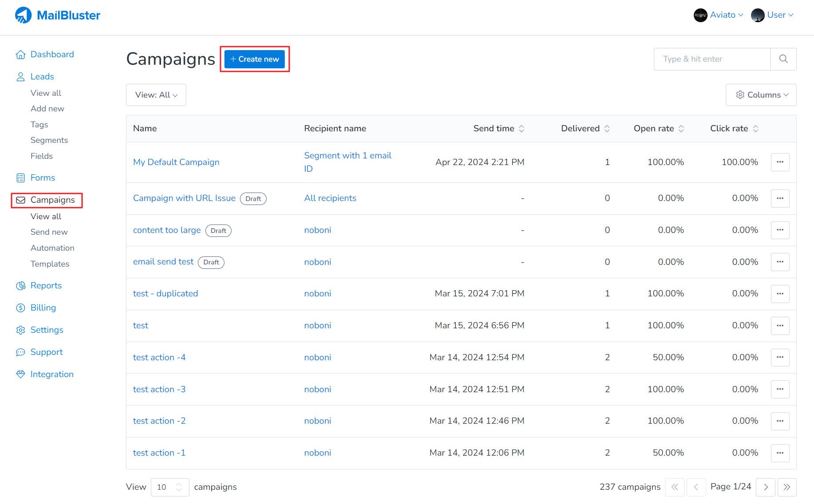Open Automation under Campaigns menu
Image resolution: width=814 pixels, height=504 pixels.
coord(52,248)
